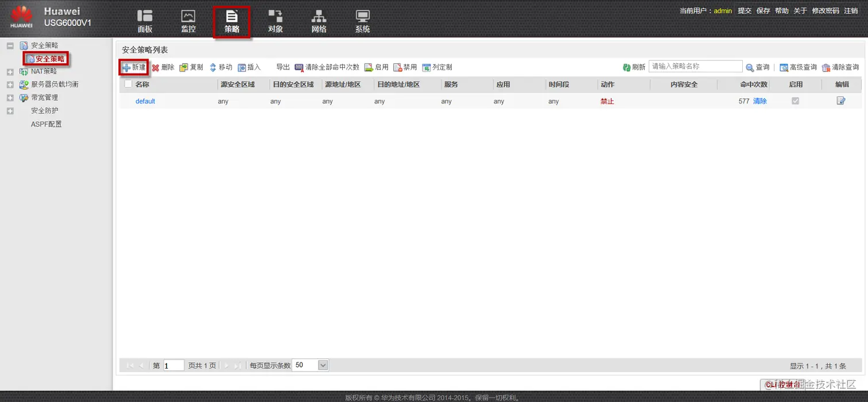Image resolution: width=868 pixels, height=402 pixels.
Task: Click 清除全部命中次数 icon
Action: (299, 68)
